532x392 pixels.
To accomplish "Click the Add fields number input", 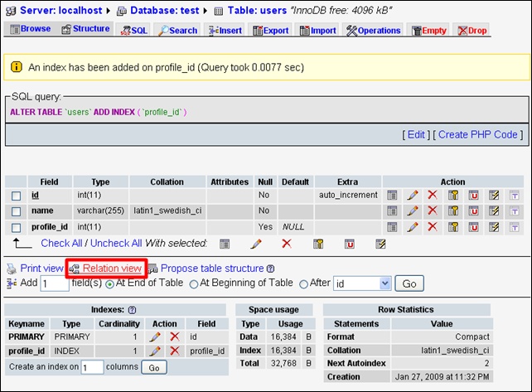I will [x=55, y=283].
